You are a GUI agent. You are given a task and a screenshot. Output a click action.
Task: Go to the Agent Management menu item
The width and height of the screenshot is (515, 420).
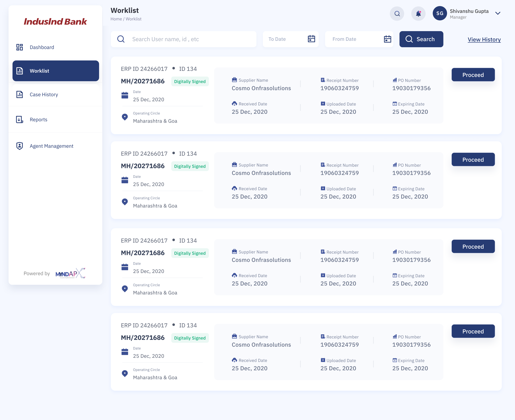(x=51, y=146)
